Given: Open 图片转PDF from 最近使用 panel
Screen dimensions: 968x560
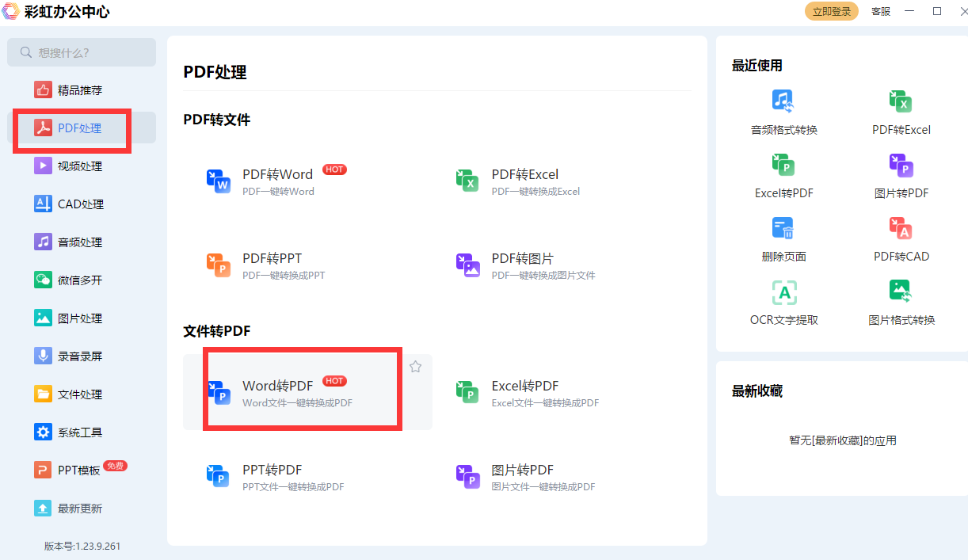Looking at the screenshot, I should pos(901,176).
